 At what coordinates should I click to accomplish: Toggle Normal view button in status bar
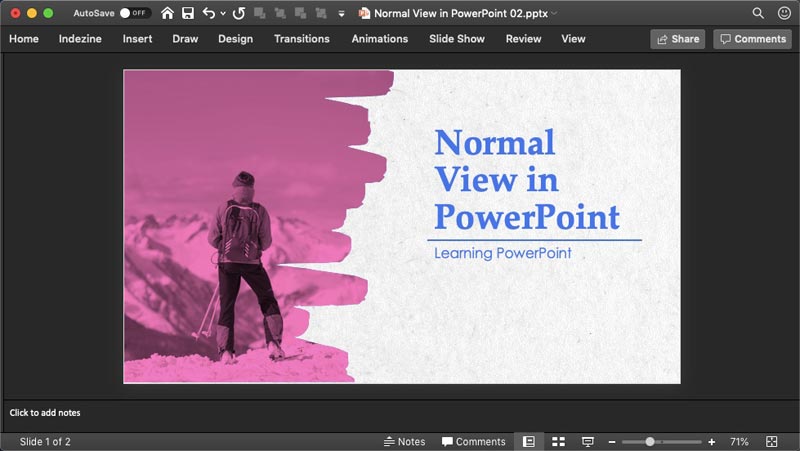[x=529, y=441]
